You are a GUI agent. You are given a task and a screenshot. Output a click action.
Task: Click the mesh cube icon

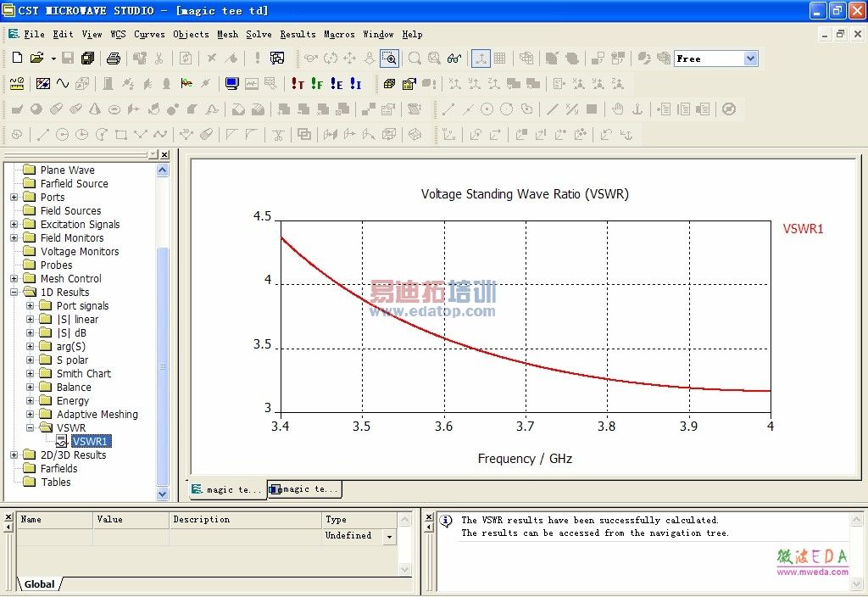click(390, 84)
